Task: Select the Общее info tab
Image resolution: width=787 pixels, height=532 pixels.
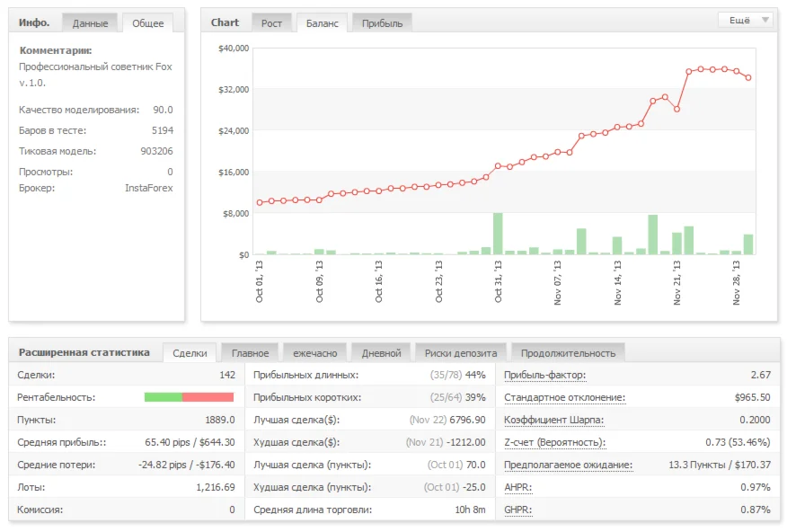Action: pyautogui.click(x=147, y=23)
